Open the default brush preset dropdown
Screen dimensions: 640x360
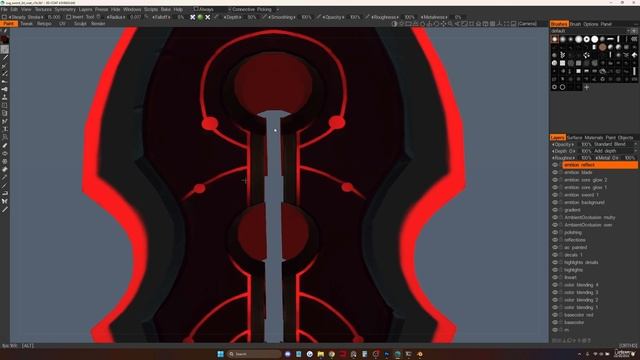point(593,31)
